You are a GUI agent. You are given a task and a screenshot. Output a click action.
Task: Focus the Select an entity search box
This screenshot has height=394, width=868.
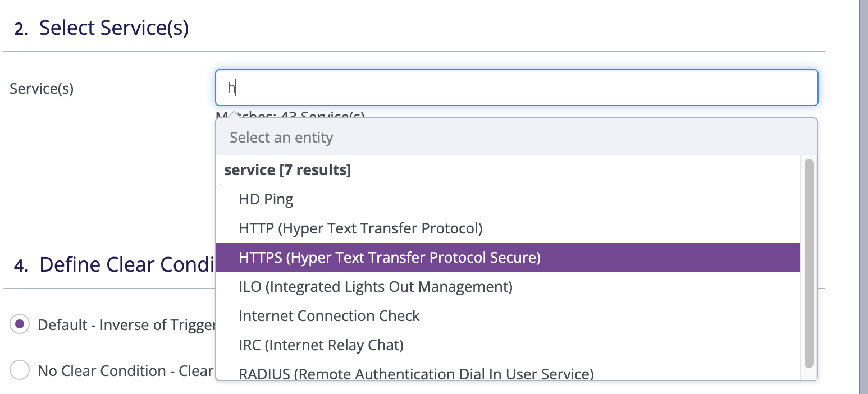517,138
